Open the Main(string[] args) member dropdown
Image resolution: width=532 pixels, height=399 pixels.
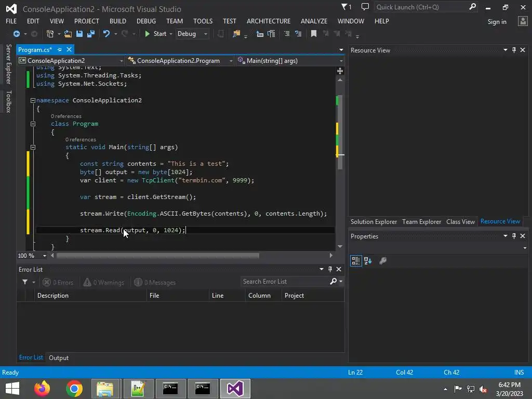(290, 61)
